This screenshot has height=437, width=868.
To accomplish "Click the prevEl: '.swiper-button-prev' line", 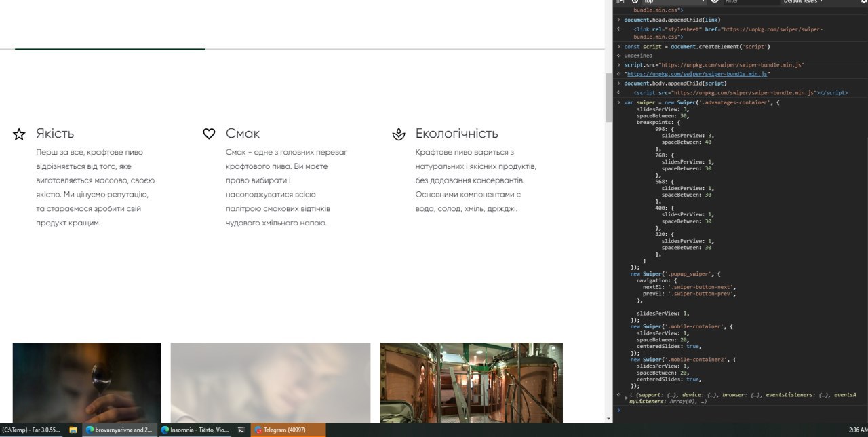I will [x=689, y=294].
